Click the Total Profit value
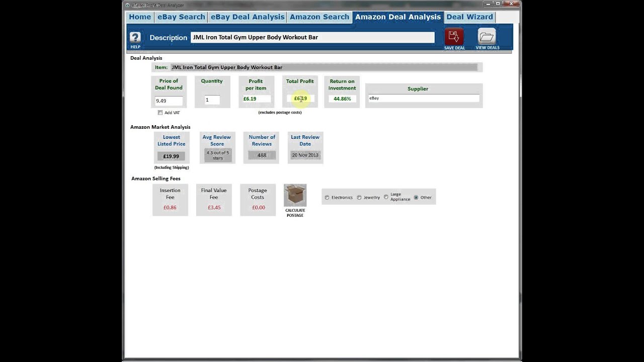 coord(300,99)
